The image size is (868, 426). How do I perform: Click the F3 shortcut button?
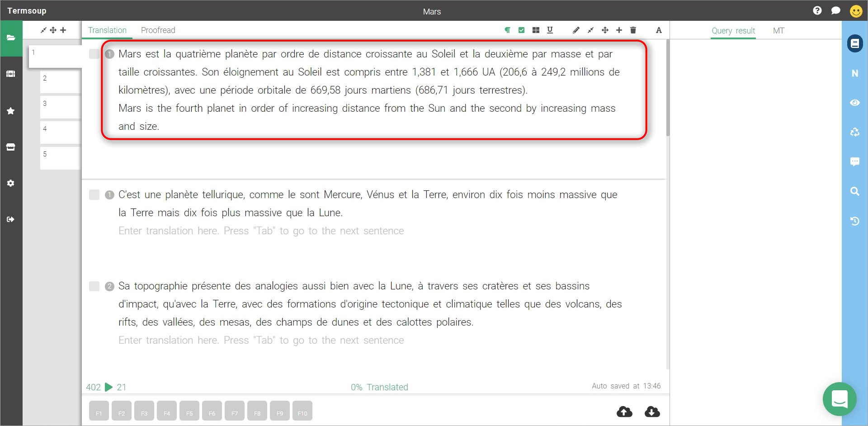[144, 411]
